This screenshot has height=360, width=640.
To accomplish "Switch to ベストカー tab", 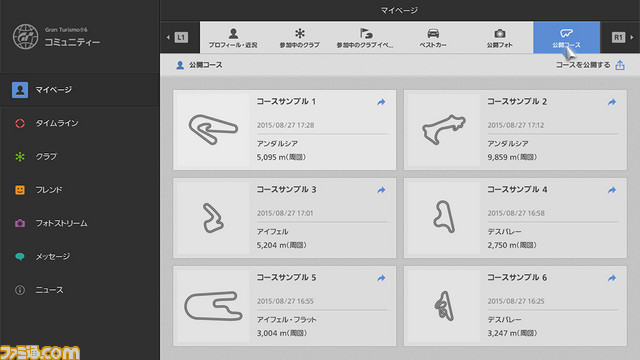I will click(433, 38).
